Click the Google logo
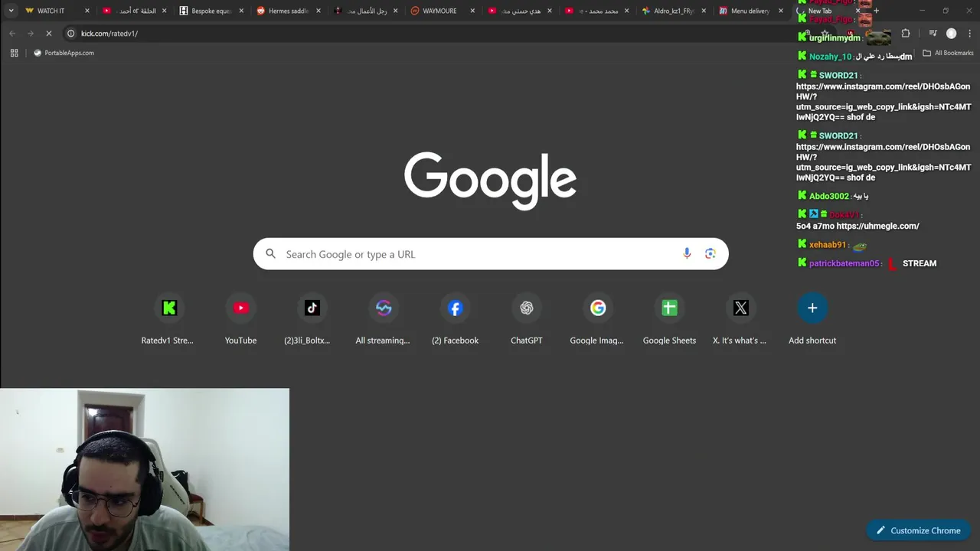 point(490,180)
